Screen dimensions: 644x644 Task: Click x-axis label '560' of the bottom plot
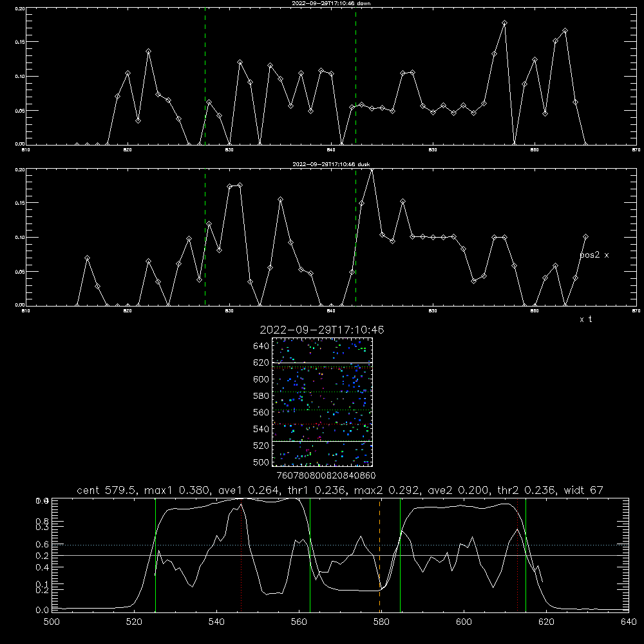(299, 622)
